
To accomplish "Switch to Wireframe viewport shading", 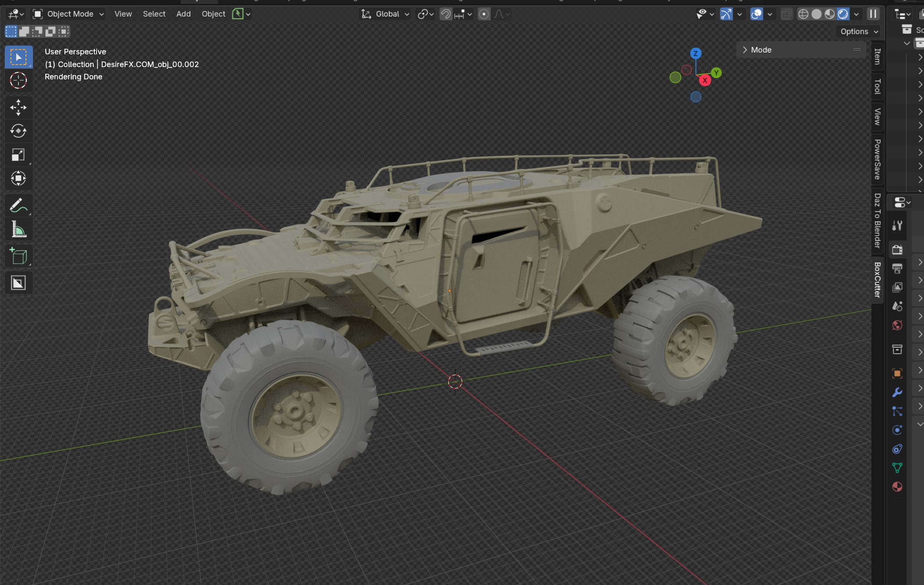I will (803, 14).
